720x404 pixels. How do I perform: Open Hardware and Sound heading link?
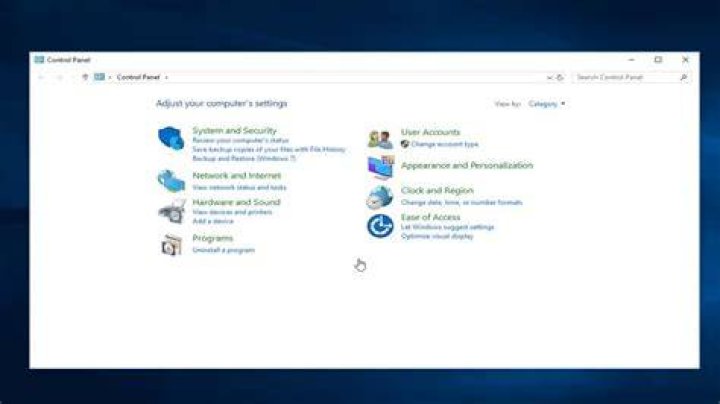coord(236,202)
